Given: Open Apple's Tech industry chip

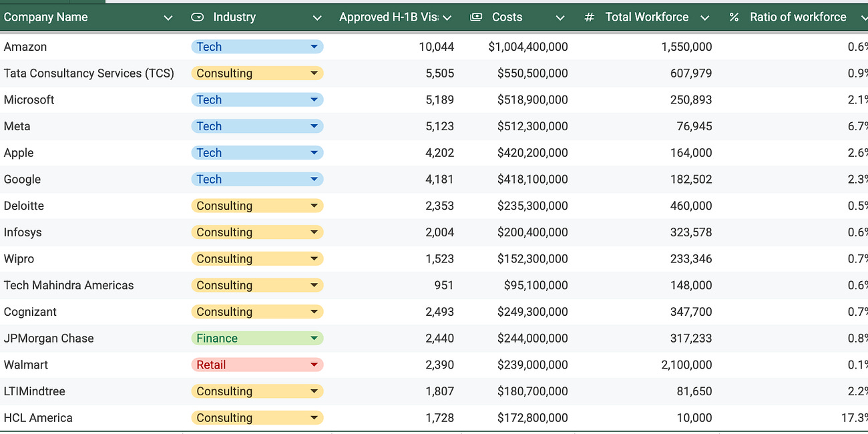Looking at the screenshot, I should click(257, 153).
